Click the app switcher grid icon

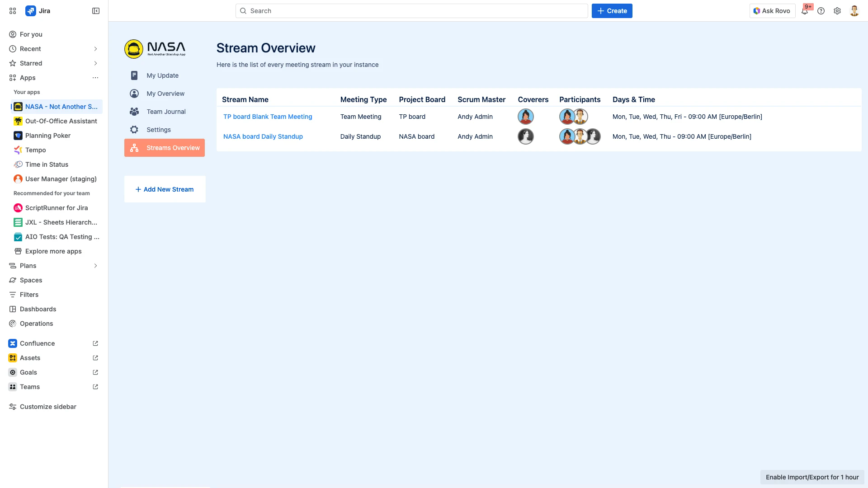[12, 10]
